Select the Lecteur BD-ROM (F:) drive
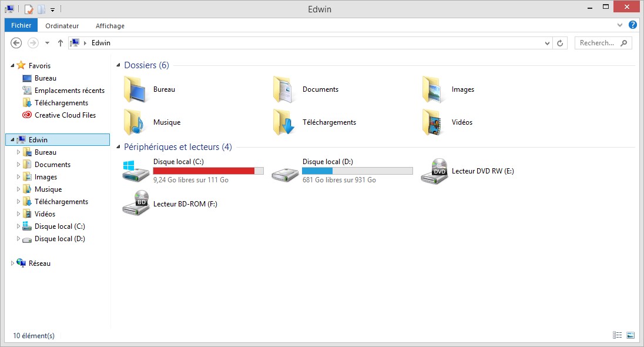 click(x=170, y=203)
